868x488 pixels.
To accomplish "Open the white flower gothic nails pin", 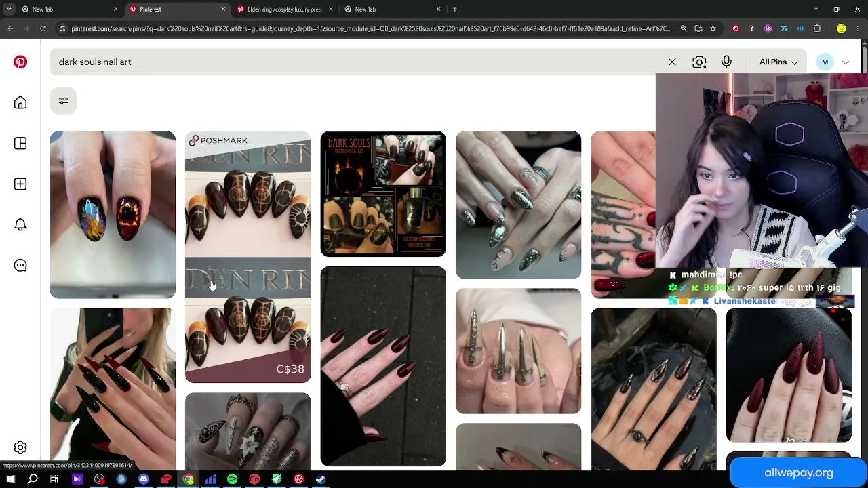I will 248,432.
